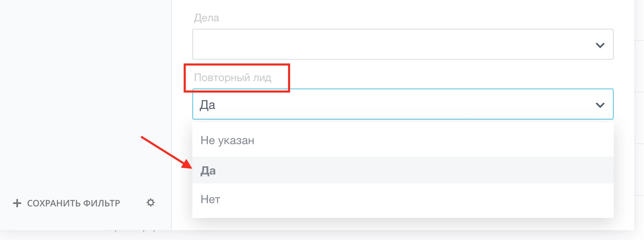Click the left sidebar panel area

point(82,102)
